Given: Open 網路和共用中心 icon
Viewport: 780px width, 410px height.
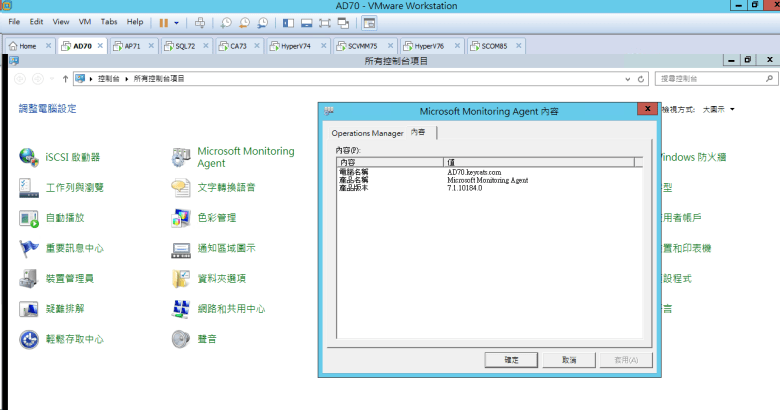Looking at the screenshot, I should 181,309.
